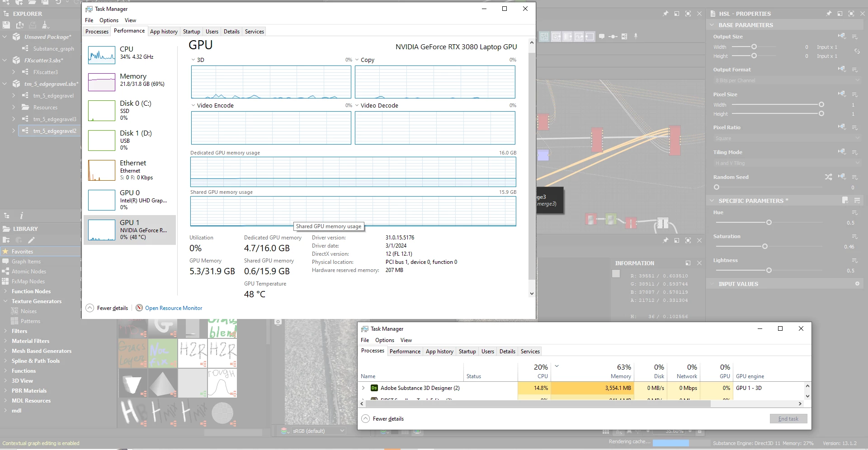The width and height of the screenshot is (868, 450).
Task: Toggle the third highlighted graph toolbar button
Action: coord(567,37)
